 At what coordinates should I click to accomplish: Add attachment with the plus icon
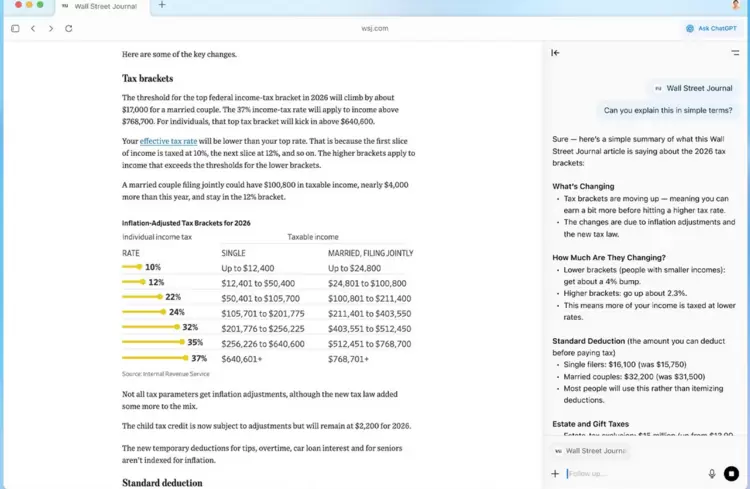(x=555, y=473)
